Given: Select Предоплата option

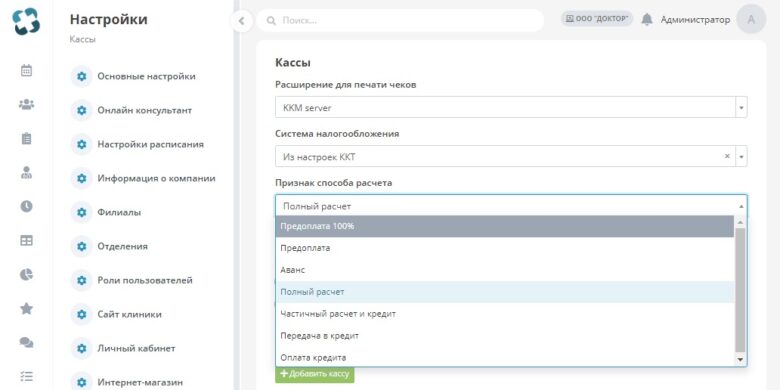Looking at the screenshot, I should point(504,248).
